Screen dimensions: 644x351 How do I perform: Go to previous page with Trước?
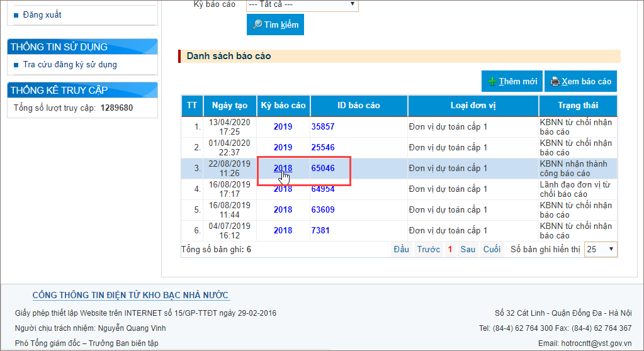(x=428, y=249)
